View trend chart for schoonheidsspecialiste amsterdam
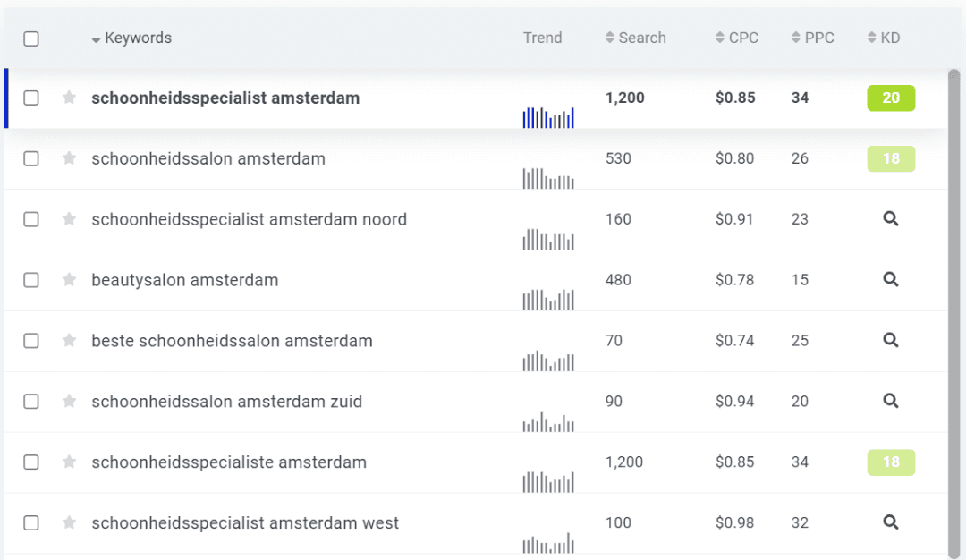 pos(548,482)
